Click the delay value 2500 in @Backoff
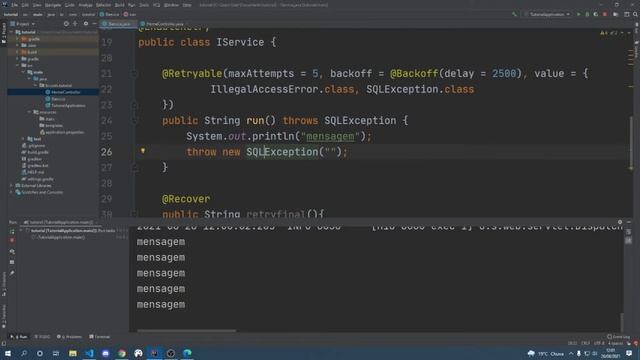The image size is (640, 360). click(504, 73)
